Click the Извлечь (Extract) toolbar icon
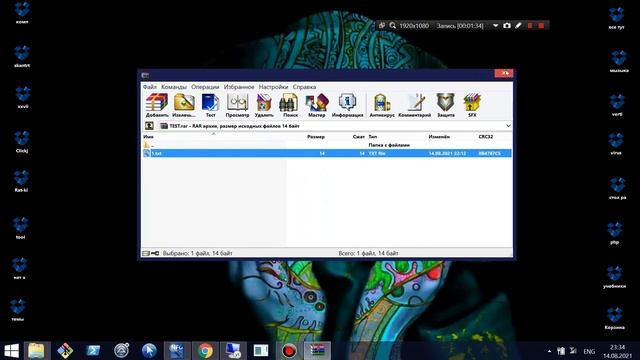Viewport: 640px width, 360px height. tap(184, 105)
